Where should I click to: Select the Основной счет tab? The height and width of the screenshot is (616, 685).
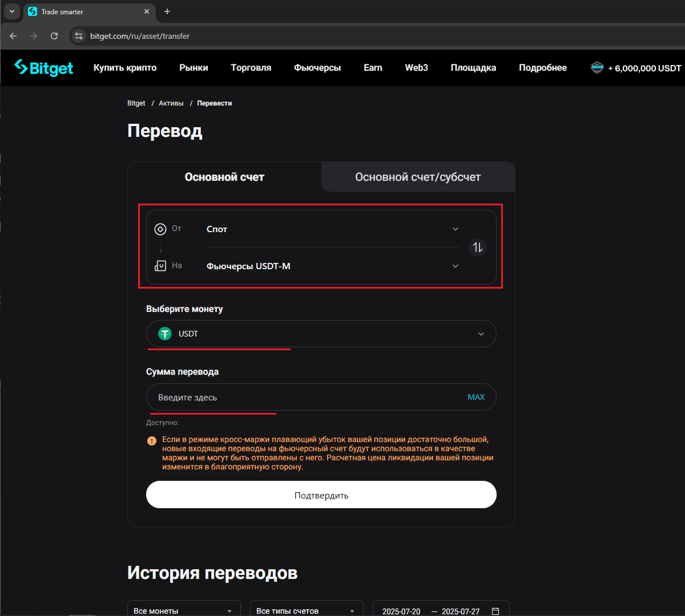(224, 177)
